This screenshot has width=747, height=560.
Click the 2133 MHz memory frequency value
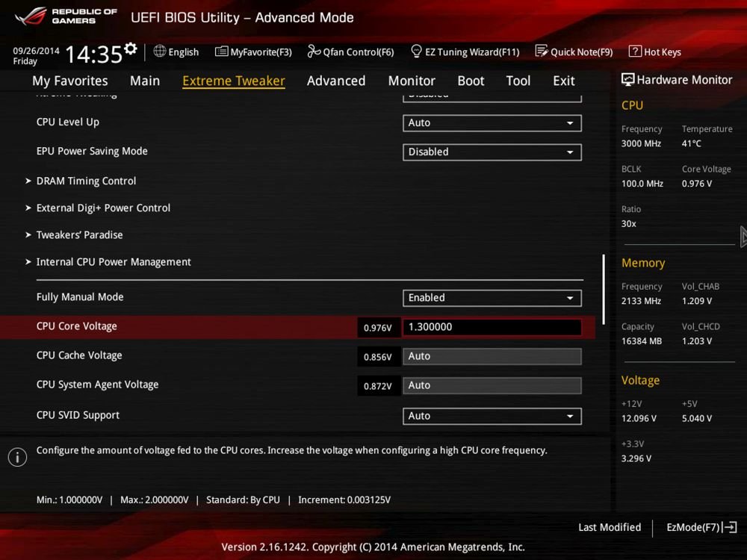[x=641, y=301]
